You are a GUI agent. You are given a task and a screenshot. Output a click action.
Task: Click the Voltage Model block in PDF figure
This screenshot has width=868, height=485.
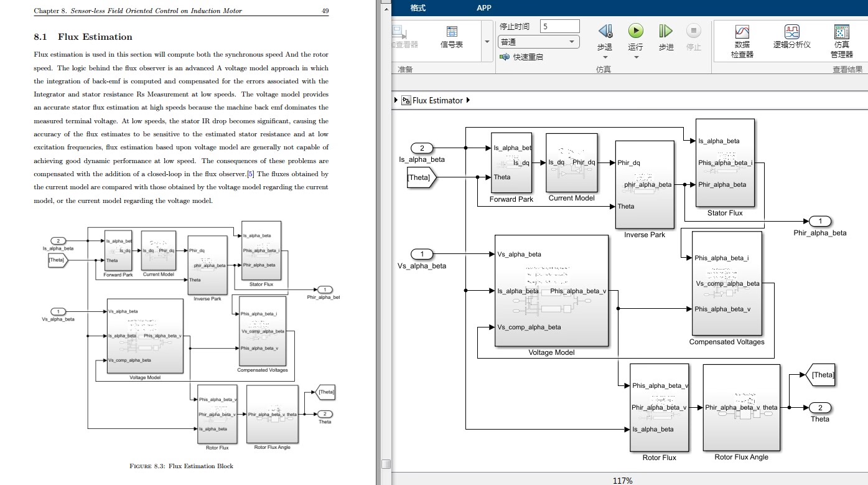point(145,336)
